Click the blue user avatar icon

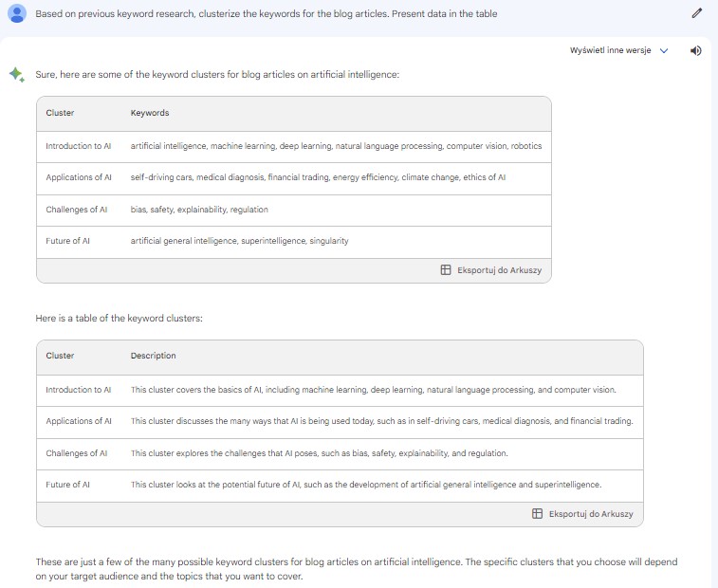pyautogui.click(x=16, y=13)
